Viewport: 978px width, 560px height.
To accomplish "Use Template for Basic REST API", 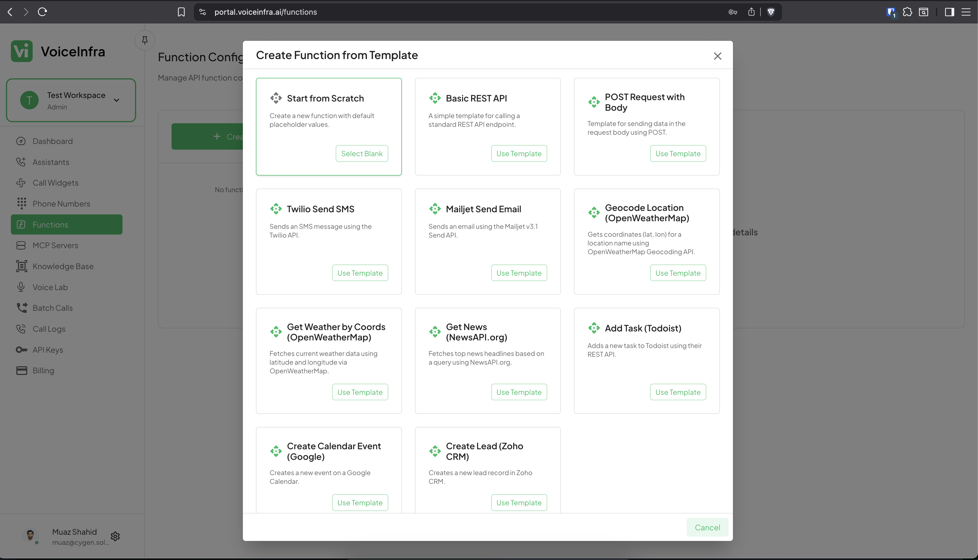I will coord(519,153).
